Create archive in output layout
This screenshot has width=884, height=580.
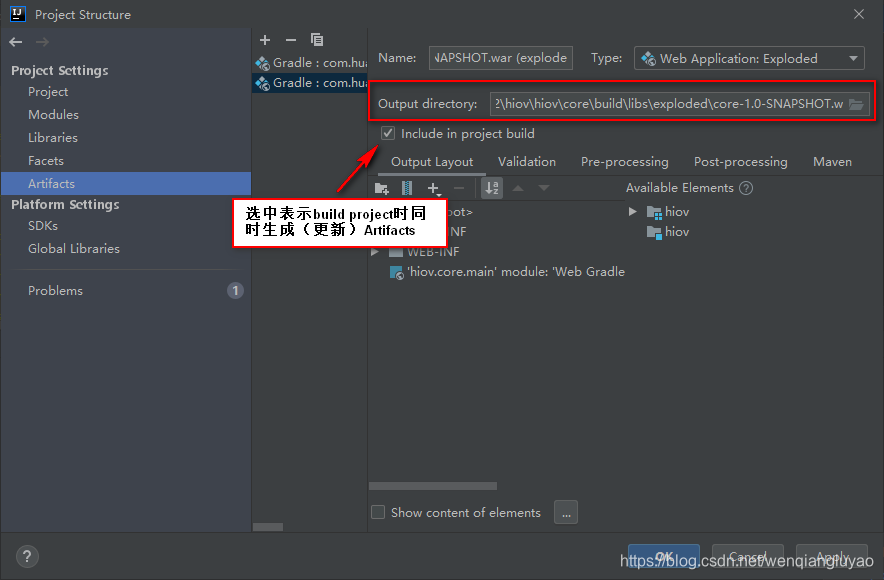point(407,188)
